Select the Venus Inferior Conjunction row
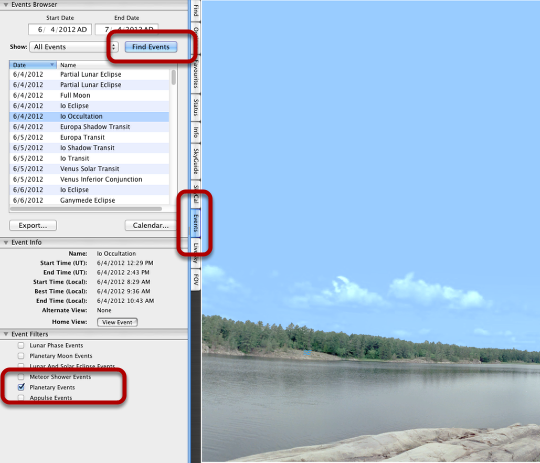The width and height of the screenshot is (540, 463). coord(90,179)
